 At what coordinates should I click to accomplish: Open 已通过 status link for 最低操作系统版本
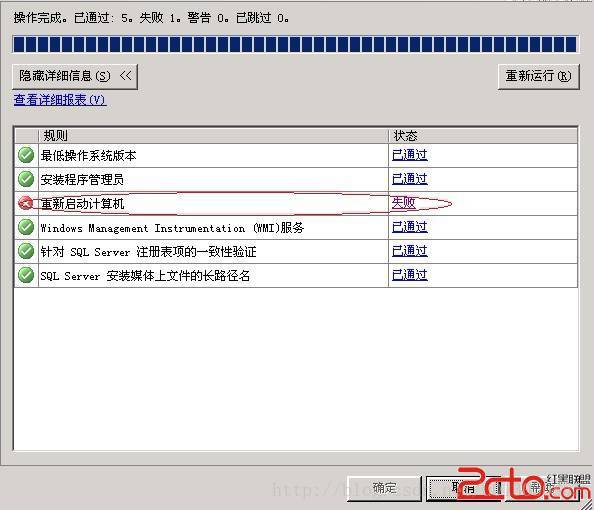tap(410, 155)
